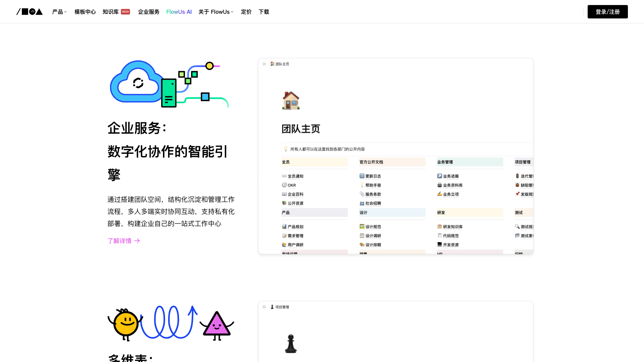This screenshot has width=644, height=362.
Task: Click the yellow smiley character illustration
Action: pos(125,324)
